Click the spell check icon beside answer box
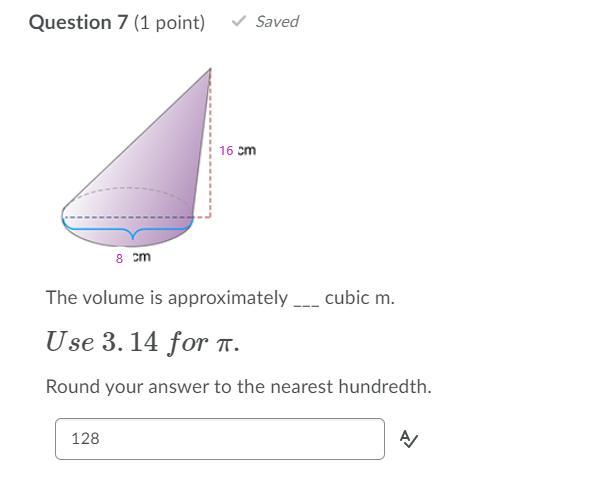 409,439
